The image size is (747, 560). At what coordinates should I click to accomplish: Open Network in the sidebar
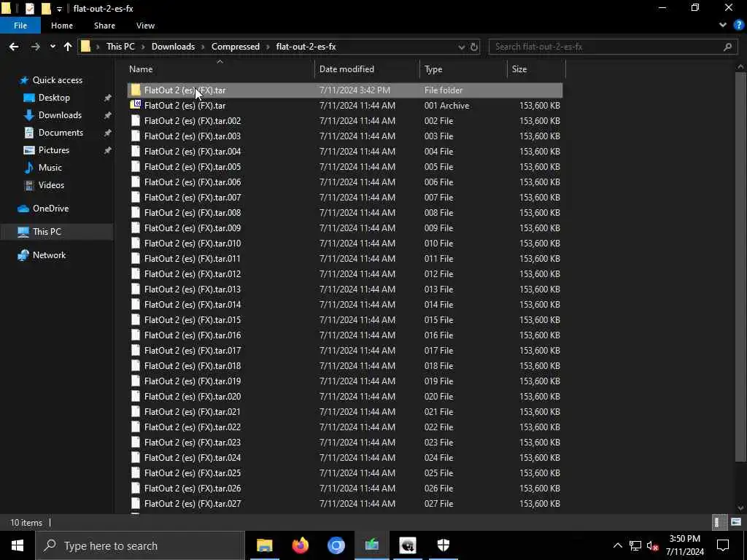[49, 255]
